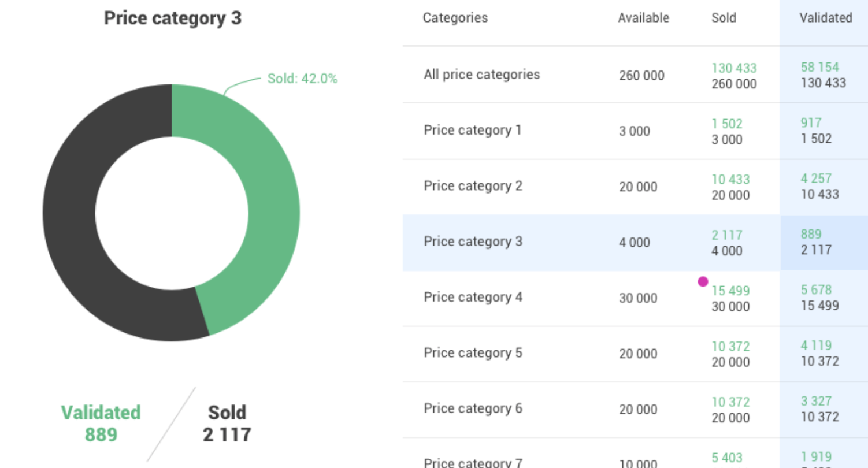
Task: Click the magenta dot marker near 15 499
Action: (703, 282)
